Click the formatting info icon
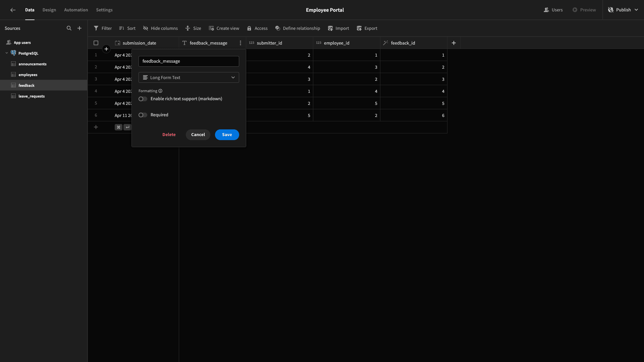644x362 pixels. (x=160, y=91)
